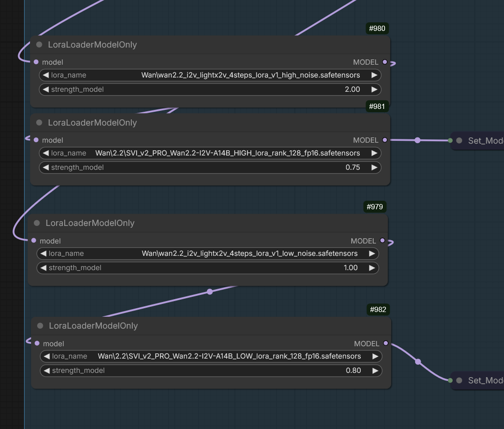Decrease strength_model value of 2.00
This screenshot has width=504, height=429.
coord(46,89)
